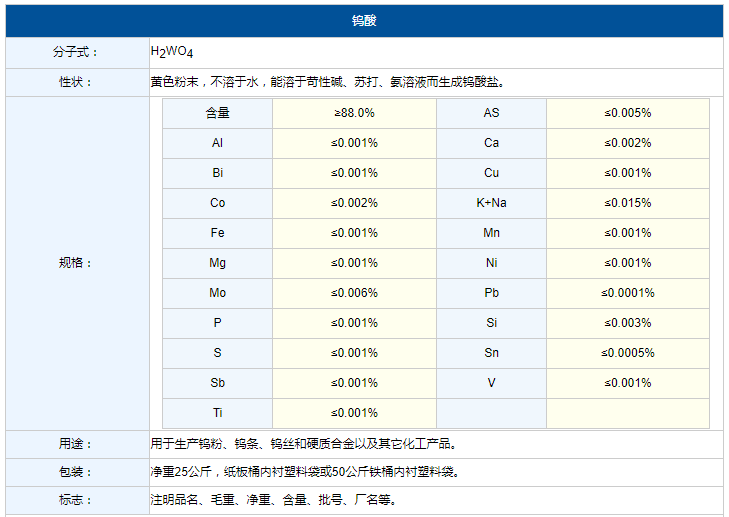Select the ≤0.015% value cell
The image size is (729, 517).
tap(627, 203)
